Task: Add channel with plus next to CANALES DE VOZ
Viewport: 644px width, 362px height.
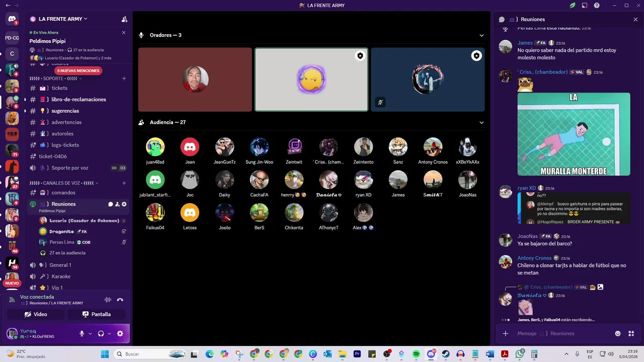Action: coord(124,183)
